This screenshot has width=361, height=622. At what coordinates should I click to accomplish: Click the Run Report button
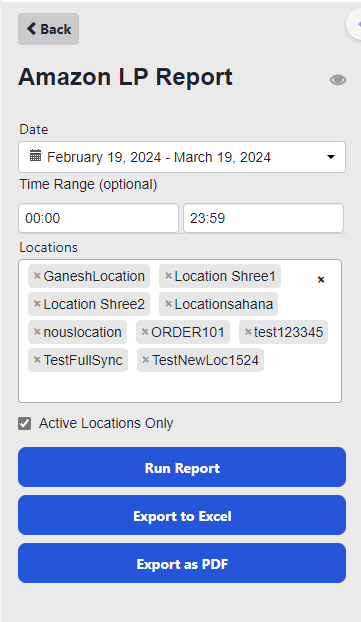pos(182,467)
